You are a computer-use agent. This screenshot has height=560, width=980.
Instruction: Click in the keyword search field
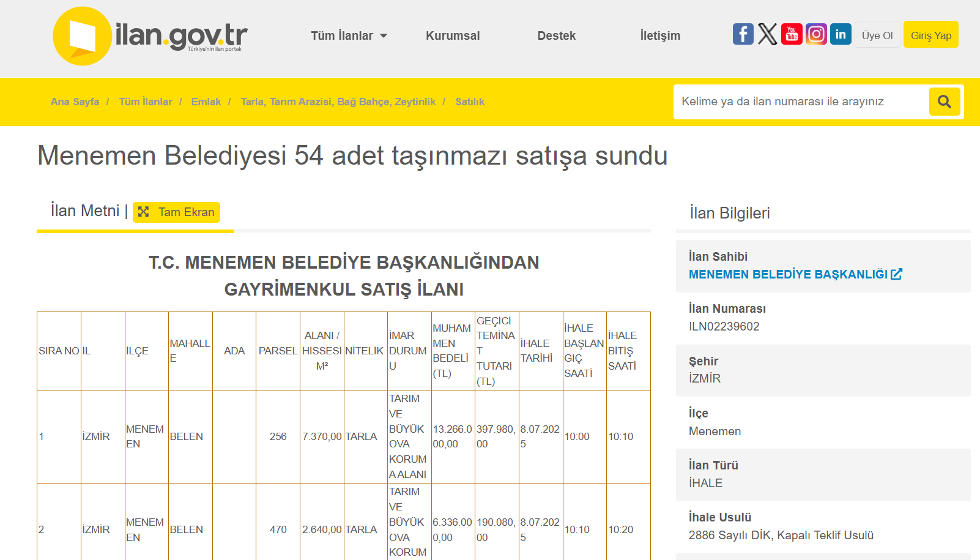point(800,102)
